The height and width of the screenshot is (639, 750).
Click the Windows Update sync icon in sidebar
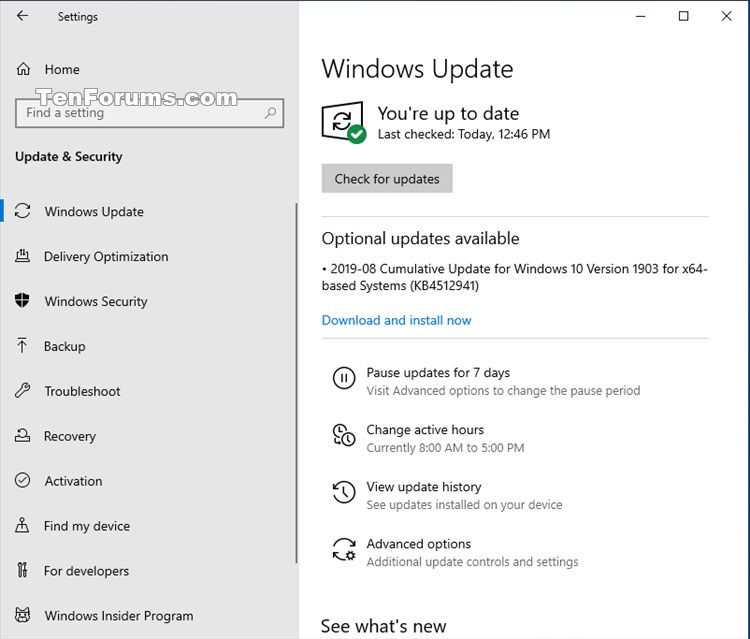pyautogui.click(x=22, y=211)
